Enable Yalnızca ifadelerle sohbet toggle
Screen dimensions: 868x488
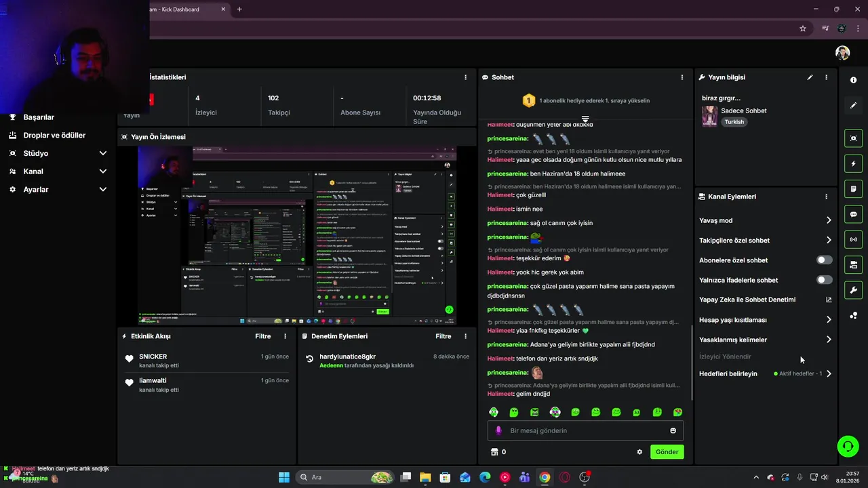824,280
